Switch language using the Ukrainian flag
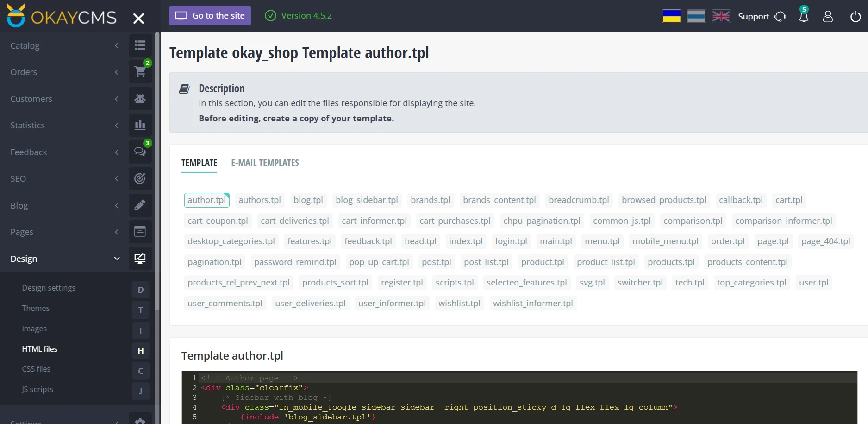 (x=671, y=16)
